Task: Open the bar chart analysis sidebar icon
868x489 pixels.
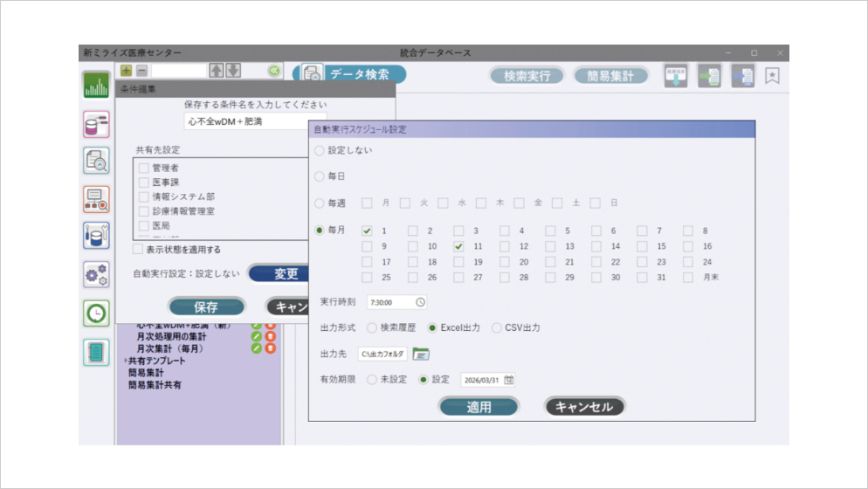Action: [96, 86]
